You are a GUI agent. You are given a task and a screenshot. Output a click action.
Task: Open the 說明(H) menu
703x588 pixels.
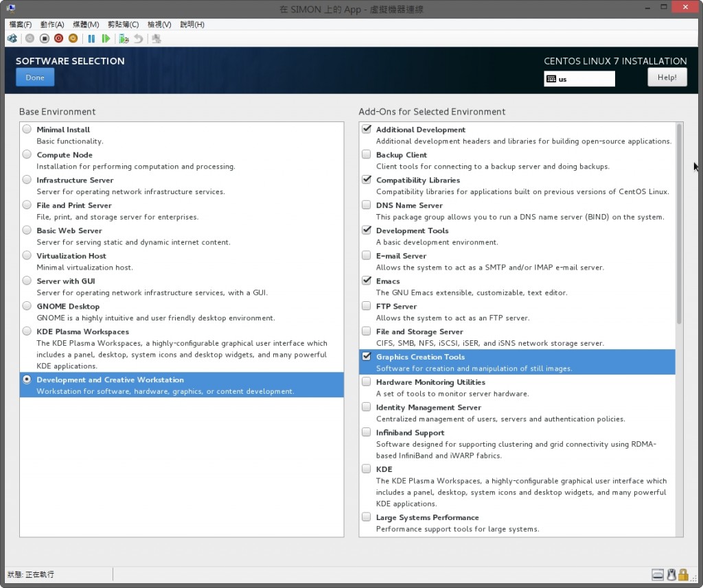click(x=192, y=24)
